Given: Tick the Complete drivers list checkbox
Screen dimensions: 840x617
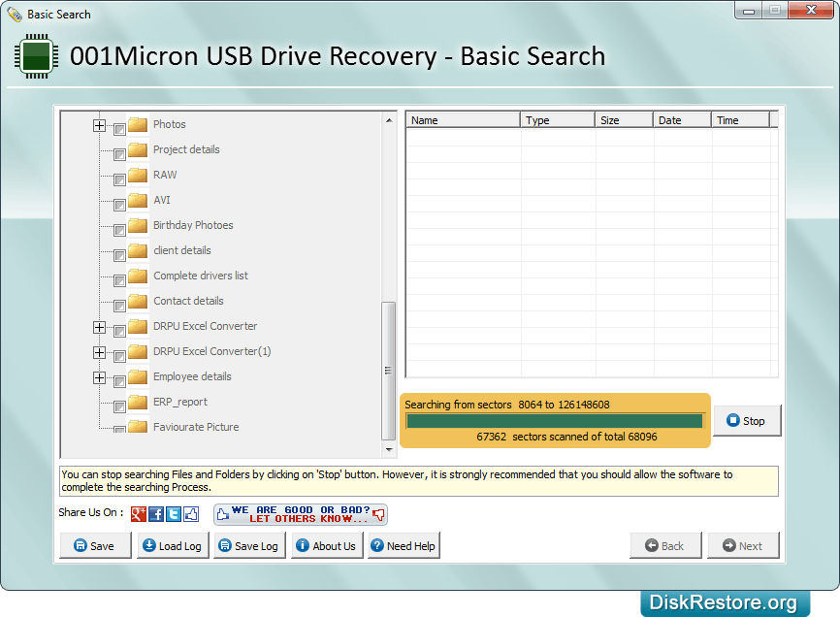Looking at the screenshot, I should (119, 280).
